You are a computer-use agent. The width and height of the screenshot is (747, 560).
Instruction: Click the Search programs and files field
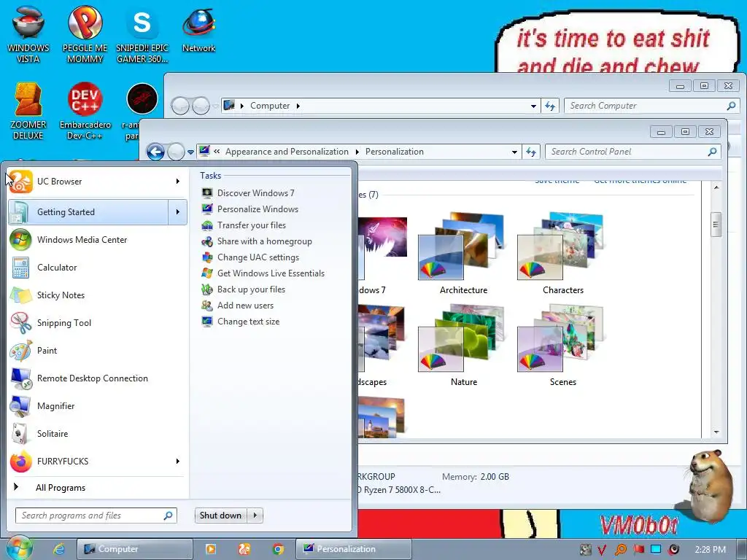(x=96, y=516)
